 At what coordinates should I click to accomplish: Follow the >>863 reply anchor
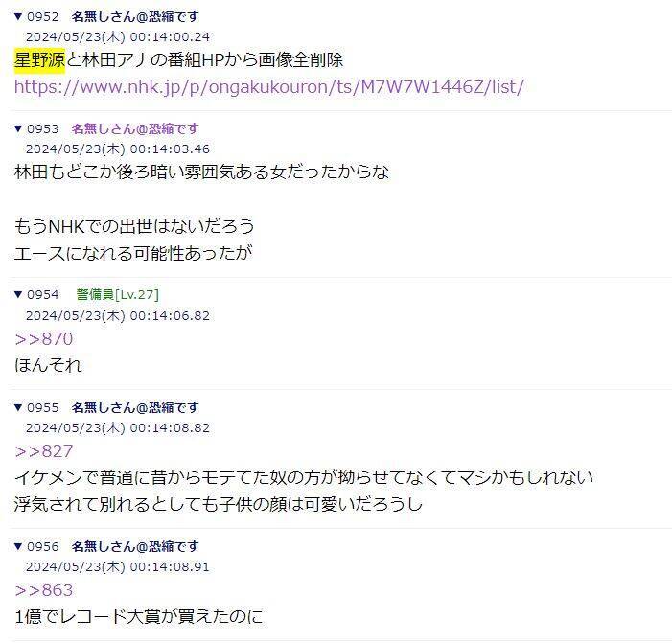44,590
